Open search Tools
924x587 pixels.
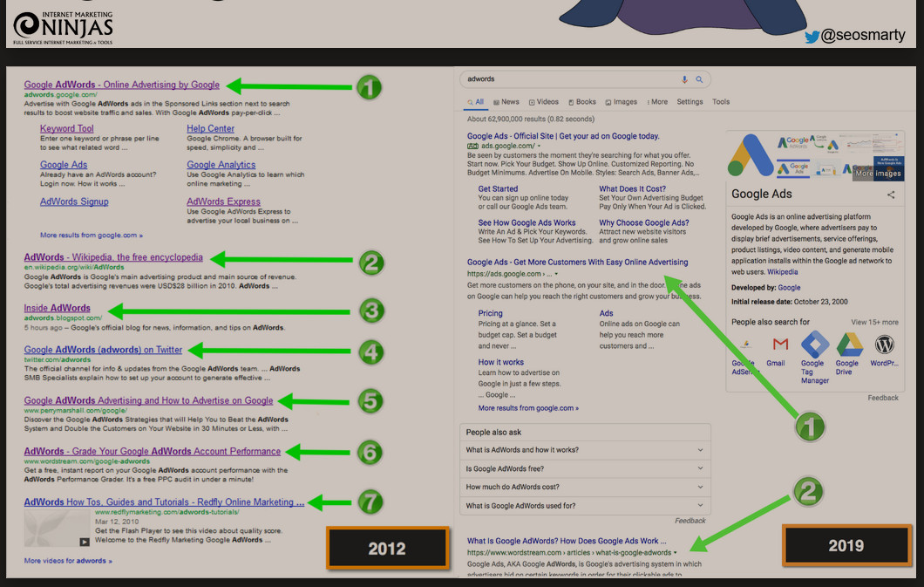pos(721,102)
